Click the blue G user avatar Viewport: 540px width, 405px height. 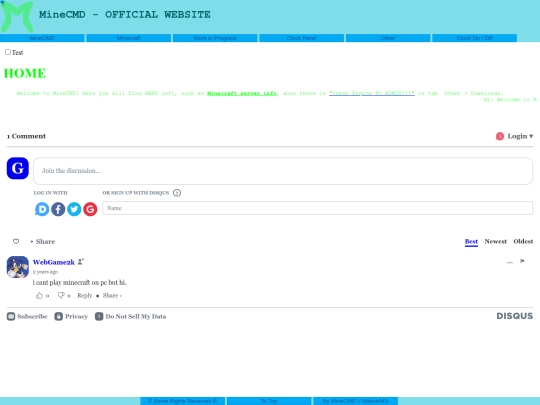(x=18, y=168)
